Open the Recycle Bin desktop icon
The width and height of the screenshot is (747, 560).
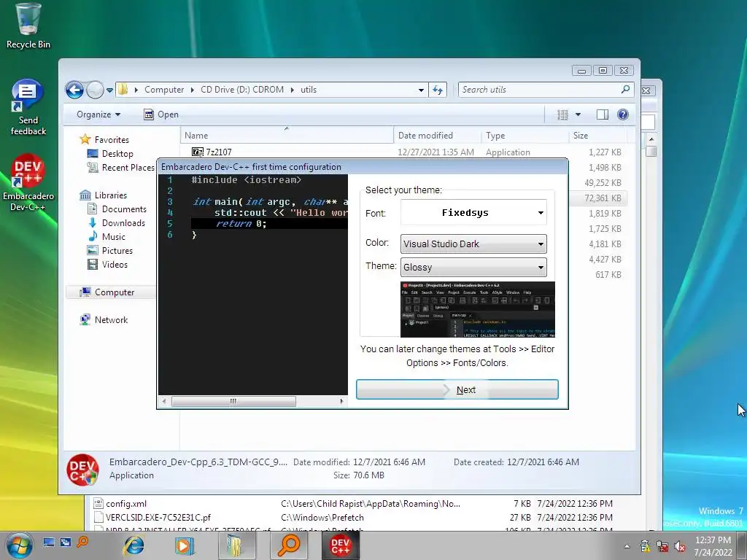[28, 26]
